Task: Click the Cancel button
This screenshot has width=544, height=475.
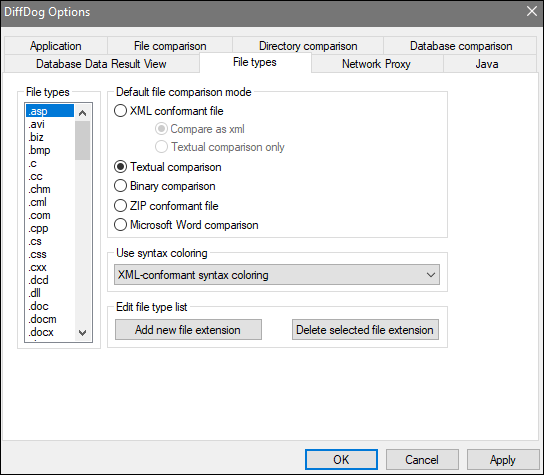Action: [422, 460]
